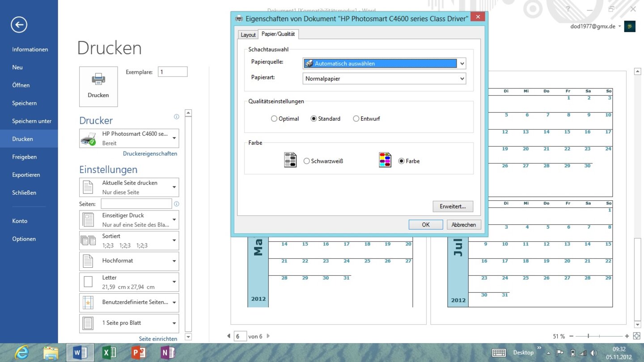Click the Word taskbar icon

(80, 353)
